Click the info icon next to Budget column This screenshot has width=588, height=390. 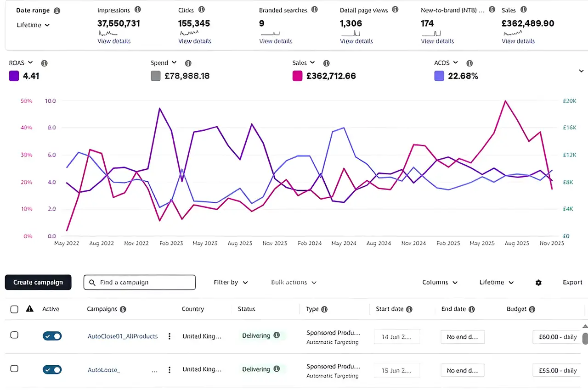(x=532, y=309)
